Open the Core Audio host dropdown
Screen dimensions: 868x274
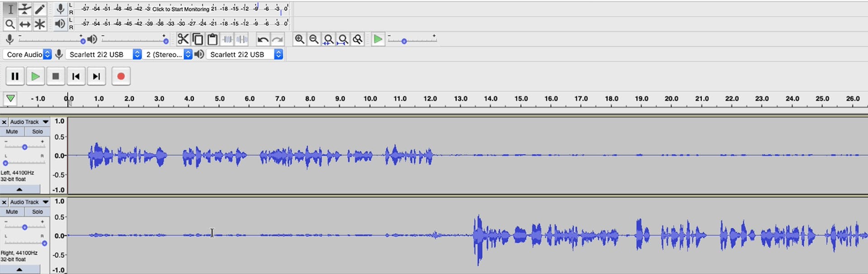coord(28,55)
